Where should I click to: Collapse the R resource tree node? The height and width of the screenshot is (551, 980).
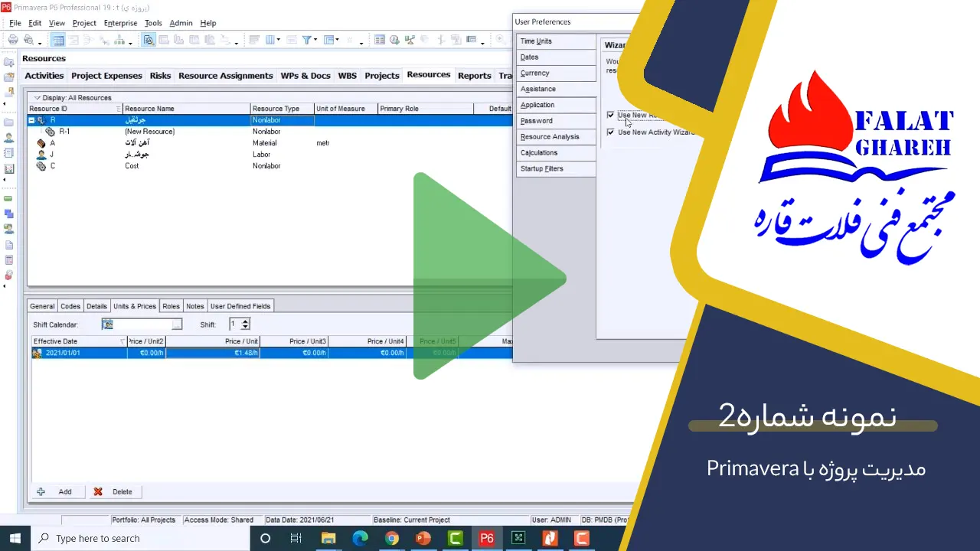coord(32,120)
